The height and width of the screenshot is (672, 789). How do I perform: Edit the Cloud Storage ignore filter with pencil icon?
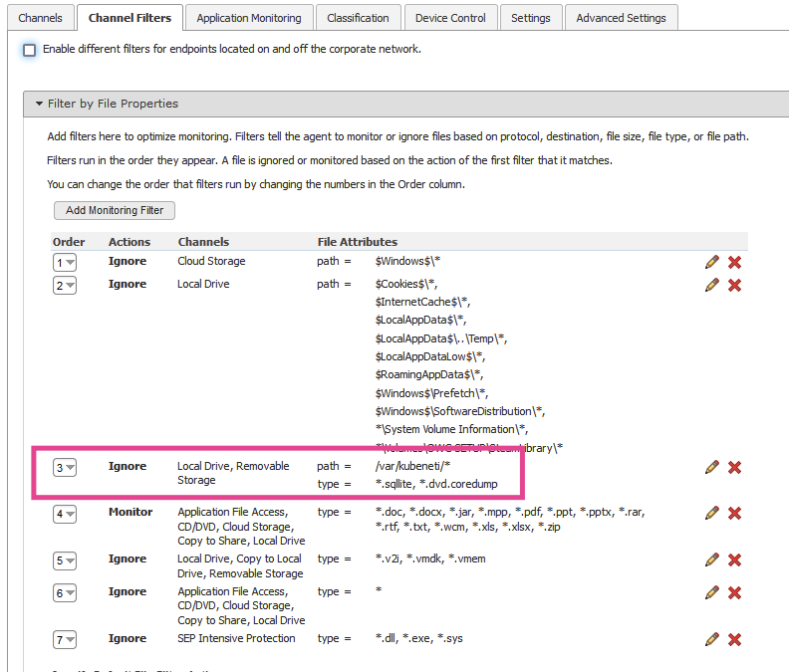[711, 262]
